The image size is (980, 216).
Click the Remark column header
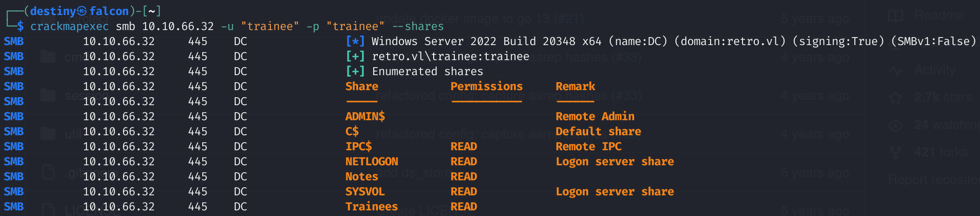[575, 86]
